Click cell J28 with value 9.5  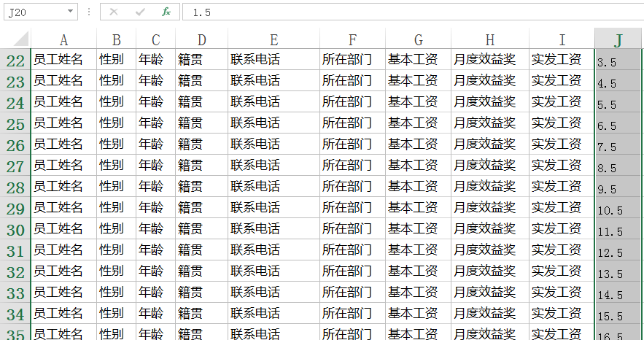tap(618, 187)
